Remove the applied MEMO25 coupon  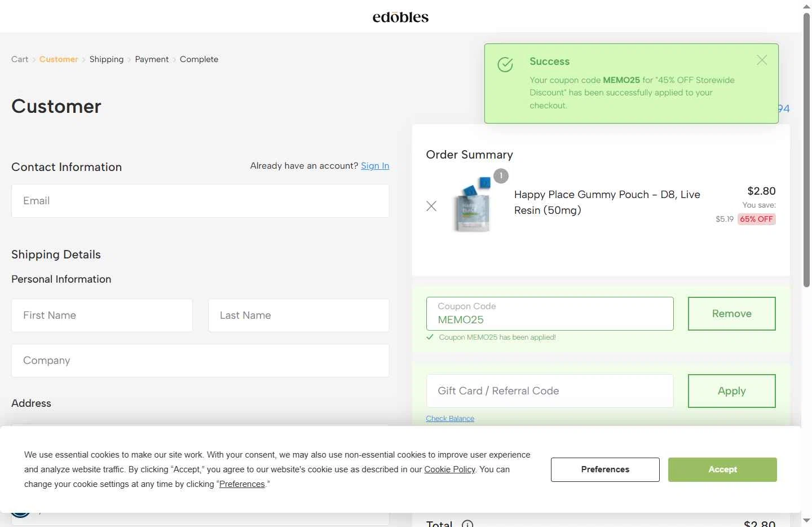(x=732, y=314)
